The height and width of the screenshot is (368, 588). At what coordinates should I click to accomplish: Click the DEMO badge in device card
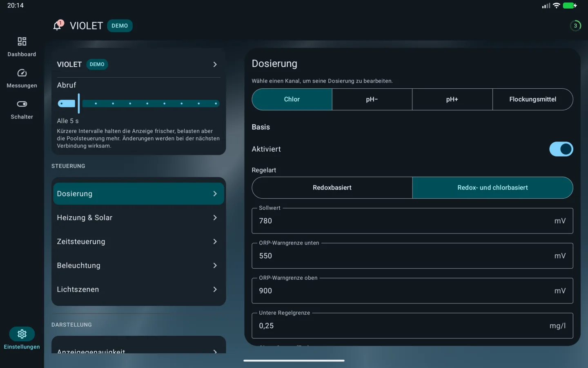tap(97, 65)
